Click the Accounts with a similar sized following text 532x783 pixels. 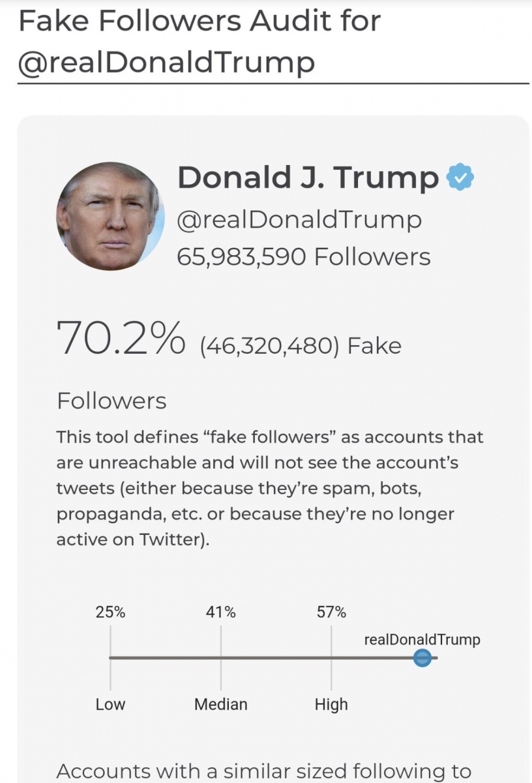264,771
